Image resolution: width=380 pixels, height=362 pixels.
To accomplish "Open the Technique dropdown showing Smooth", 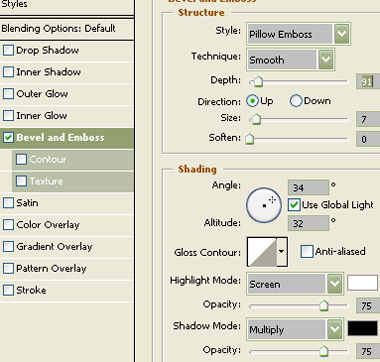I will tap(290, 60).
